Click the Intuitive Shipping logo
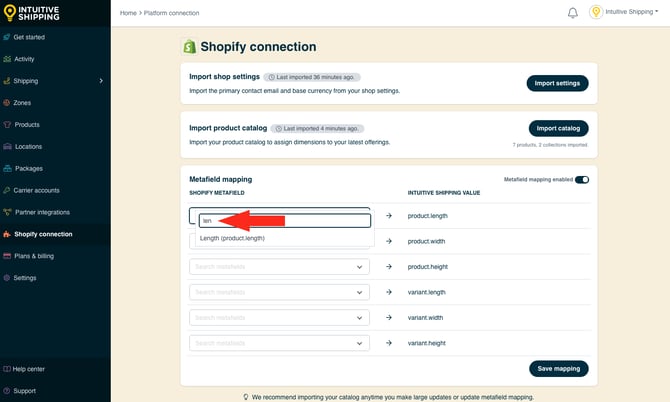The width and height of the screenshot is (670, 402). [32, 13]
